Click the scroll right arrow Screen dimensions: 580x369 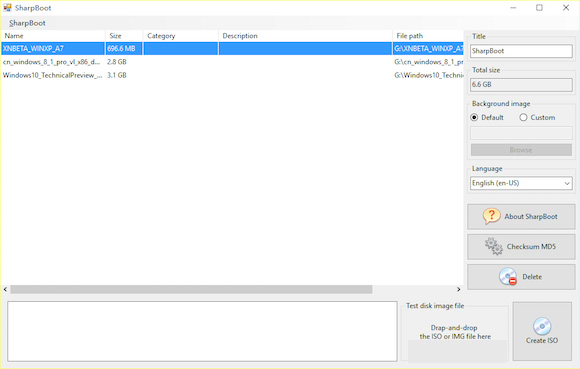[459, 289]
